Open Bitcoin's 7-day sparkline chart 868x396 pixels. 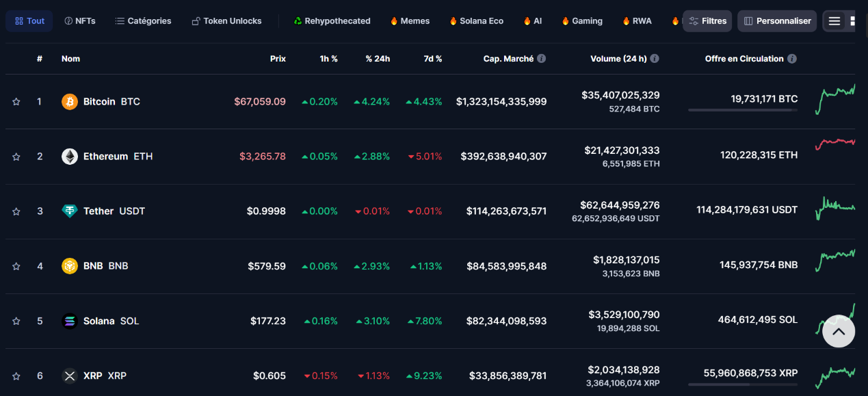tap(834, 100)
